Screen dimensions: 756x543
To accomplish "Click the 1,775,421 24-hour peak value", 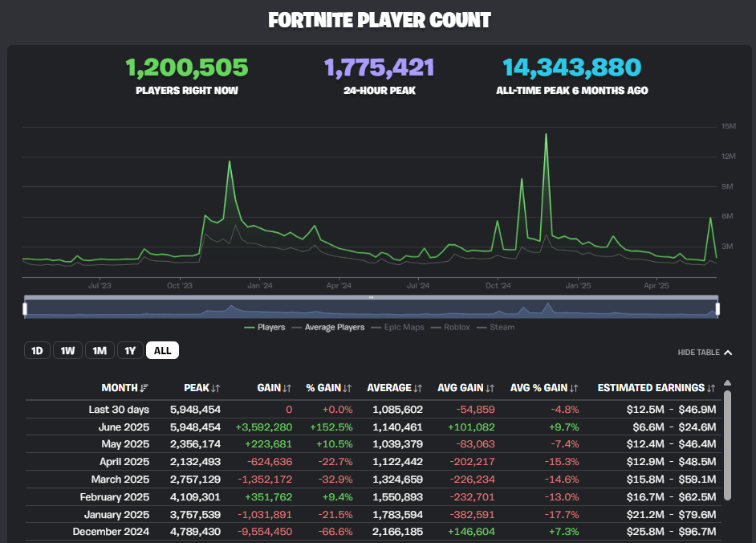I will (x=380, y=67).
